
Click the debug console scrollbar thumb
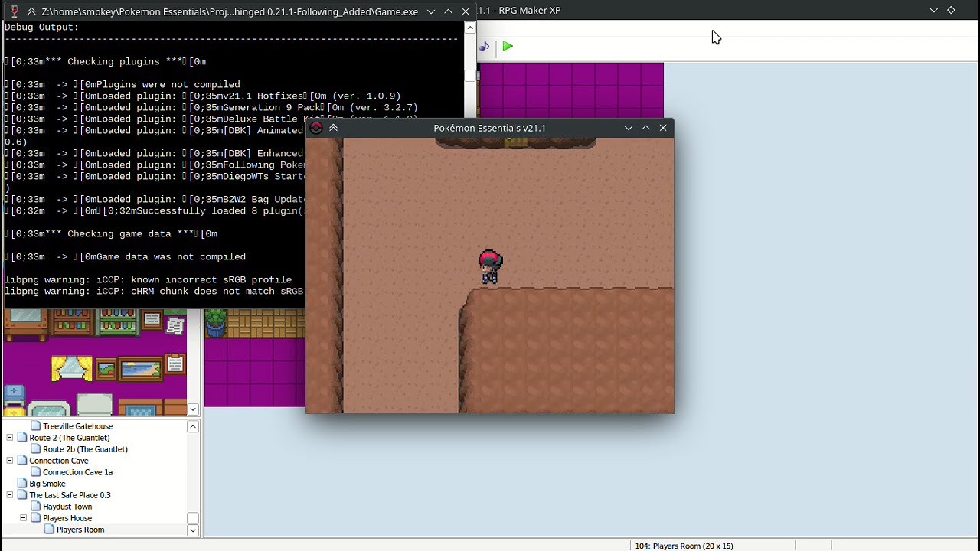pyautogui.click(x=470, y=76)
